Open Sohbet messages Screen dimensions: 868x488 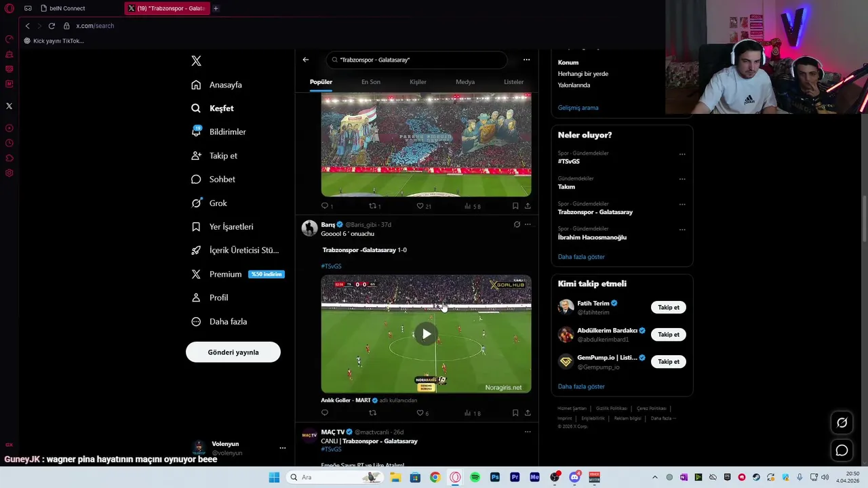pyautogui.click(x=213, y=180)
